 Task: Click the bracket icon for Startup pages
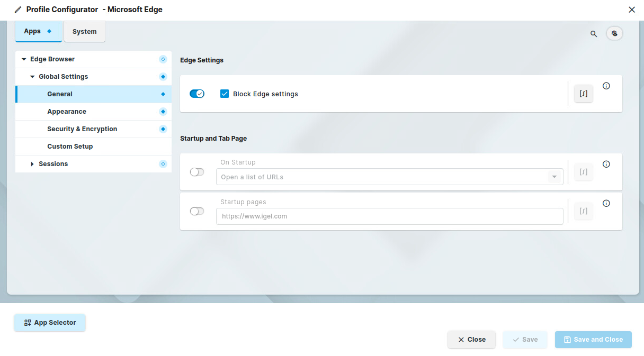[584, 211]
